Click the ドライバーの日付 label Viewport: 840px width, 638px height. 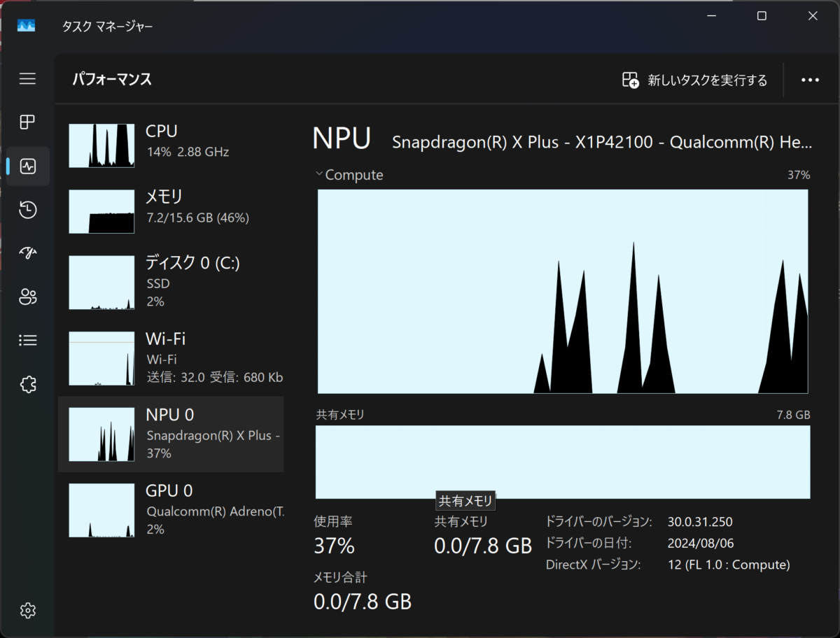589,544
